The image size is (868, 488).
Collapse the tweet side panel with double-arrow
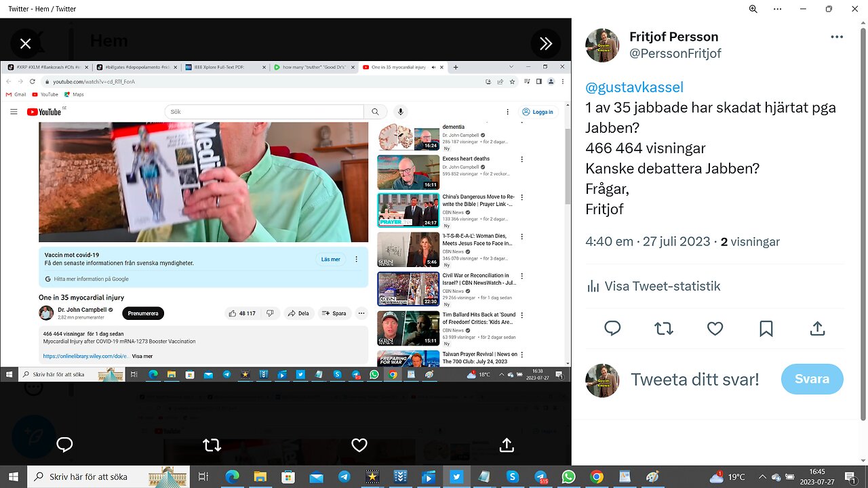pos(546,43)
